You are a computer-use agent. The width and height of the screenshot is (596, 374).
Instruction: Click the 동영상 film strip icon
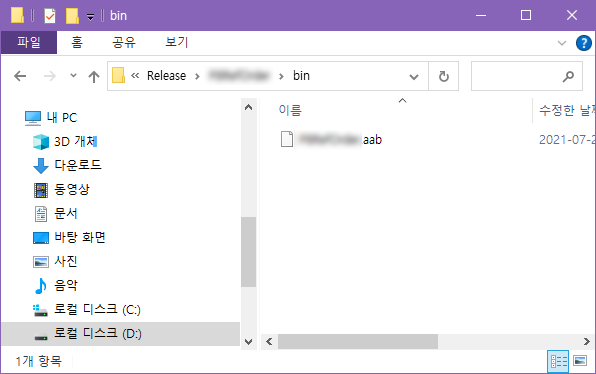[x=41, y=190]
